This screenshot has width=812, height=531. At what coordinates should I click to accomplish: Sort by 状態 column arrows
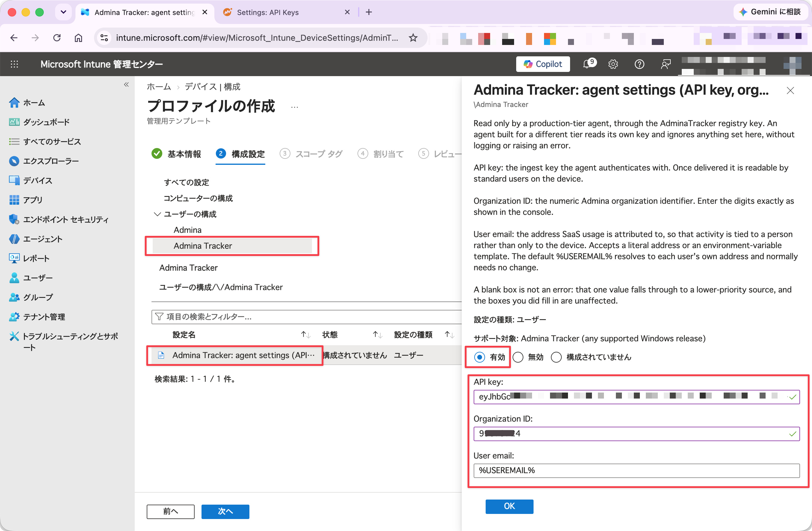pyautogui.click(x=377, y=335)
